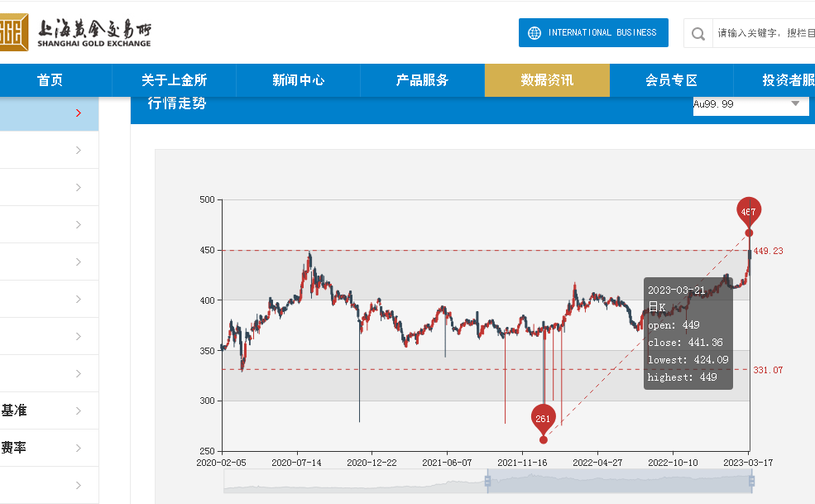Click the red pin marker labeled 467
The width and height of the screenshot is (815, 504).
pyautogui.click(x=748, y=212)
